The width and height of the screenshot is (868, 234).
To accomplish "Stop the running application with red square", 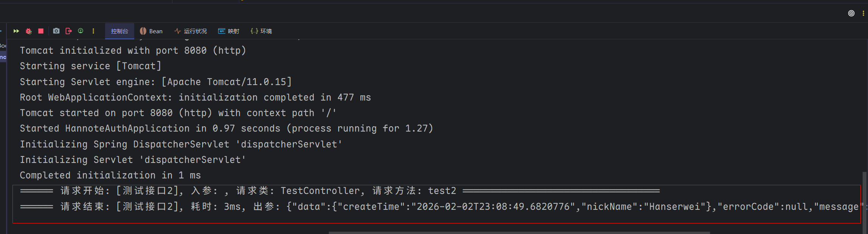I will pyautogui.click(x=41, y=31).
